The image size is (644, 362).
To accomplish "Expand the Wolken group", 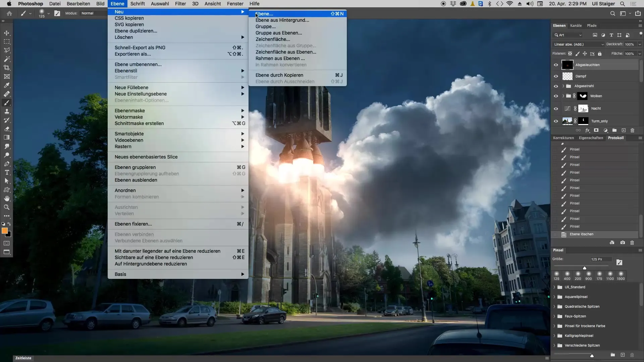I will coord(563,96).
